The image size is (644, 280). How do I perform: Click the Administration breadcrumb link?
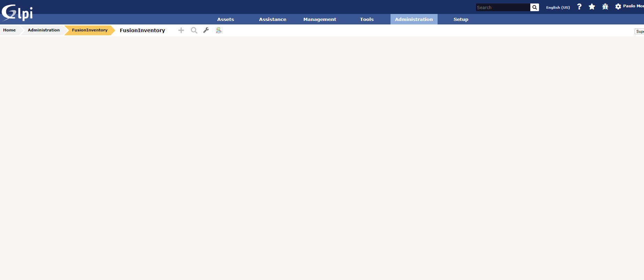click(x=44, y=30)
